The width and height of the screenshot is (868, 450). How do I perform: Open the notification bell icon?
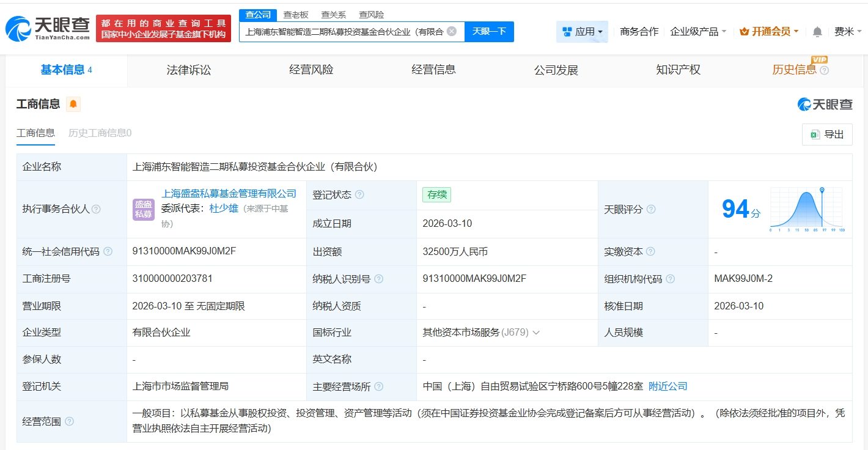click(x=817, y=32)
